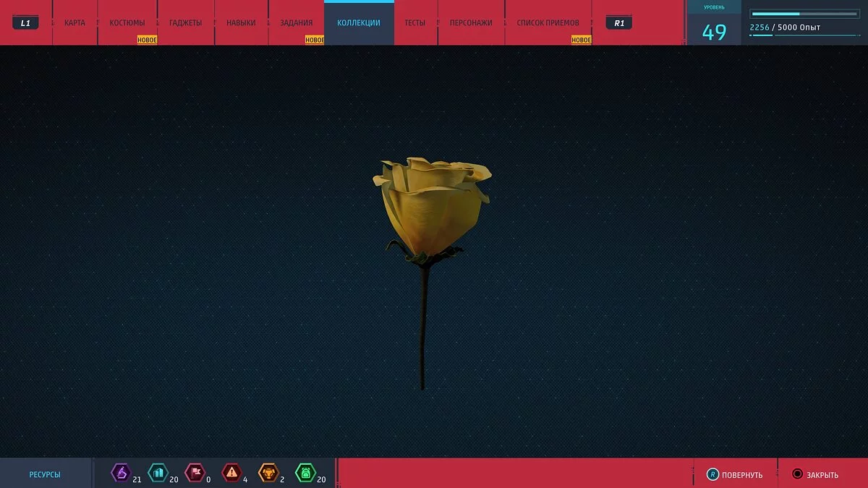Click the R stick rotate icon
Screen dimensions: 868x488
click(712, 475)
